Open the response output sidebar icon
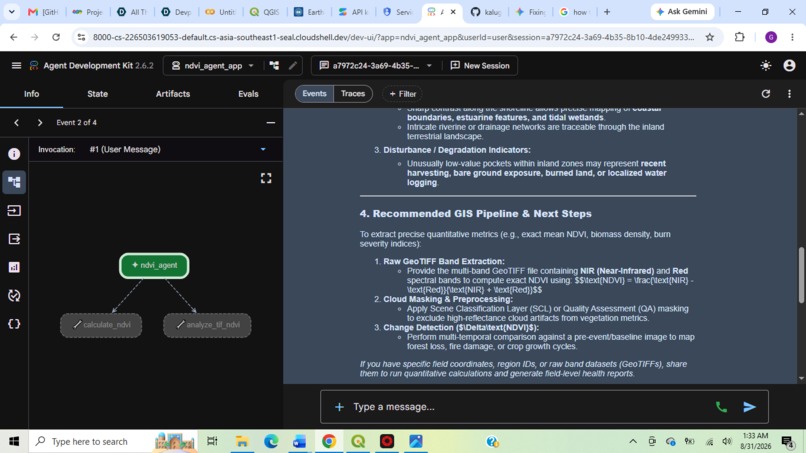This screenshot has height=453, width=806. pos(14,239)
